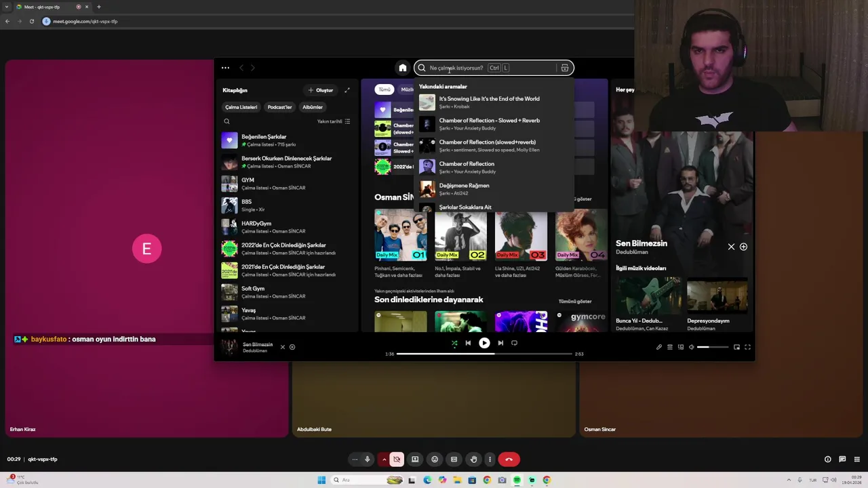Image resolution: width=868 pixels, height=488 pixels.
Task: Open the Spotify lyrics microphone icon
Action: coord(658,347)
